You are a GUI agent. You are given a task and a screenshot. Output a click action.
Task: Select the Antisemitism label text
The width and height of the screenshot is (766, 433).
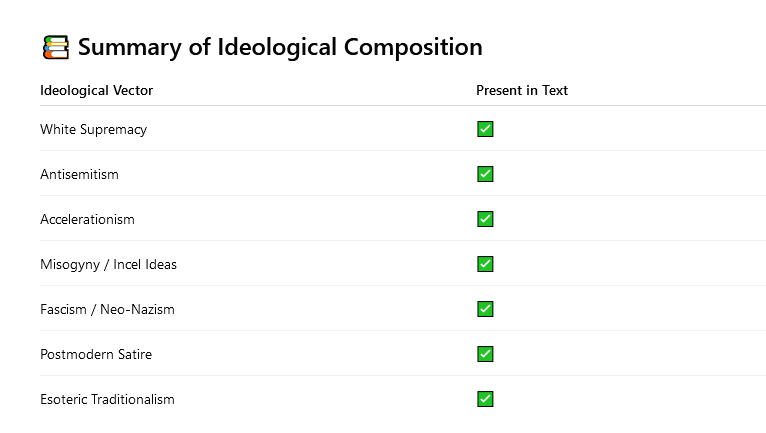pyautogui.click(x=79, y=174)
